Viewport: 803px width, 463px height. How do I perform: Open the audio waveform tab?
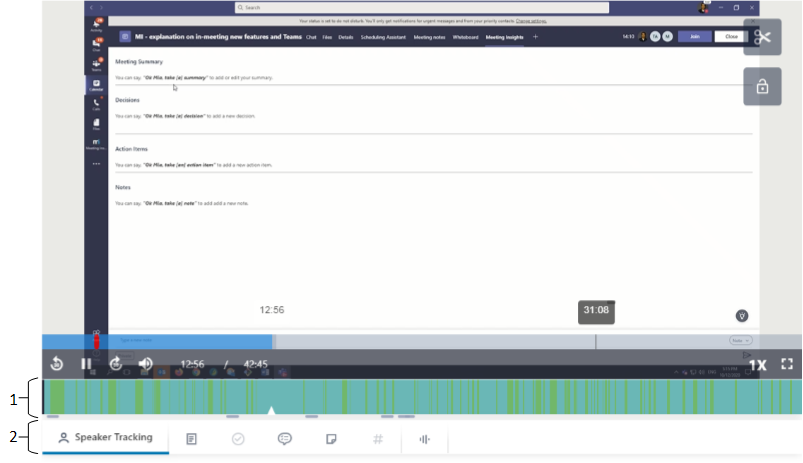tap(425, 438)
